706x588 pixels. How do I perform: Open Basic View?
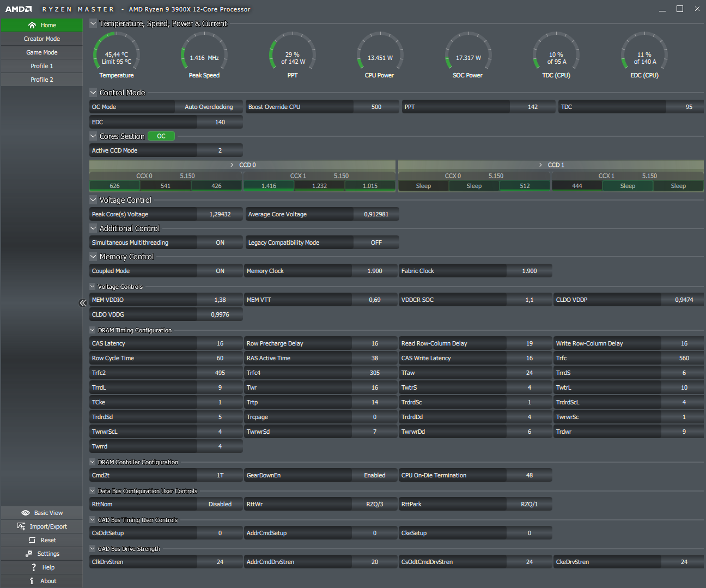(x=42, y=513)
